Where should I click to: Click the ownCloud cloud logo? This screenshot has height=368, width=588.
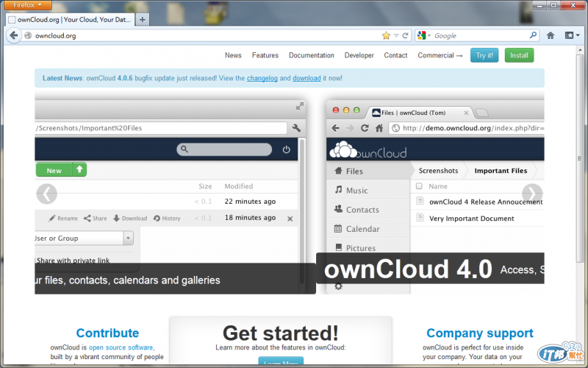click(367, 149)
